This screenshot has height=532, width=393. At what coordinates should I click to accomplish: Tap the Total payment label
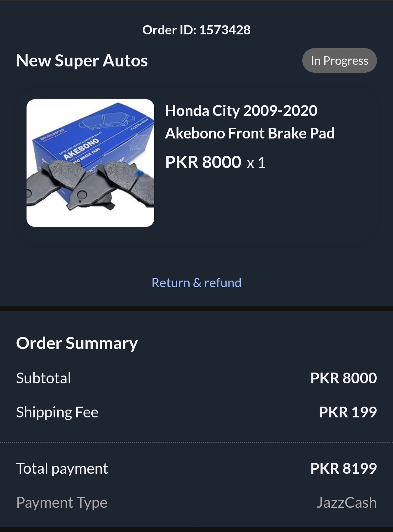[62, 468]
